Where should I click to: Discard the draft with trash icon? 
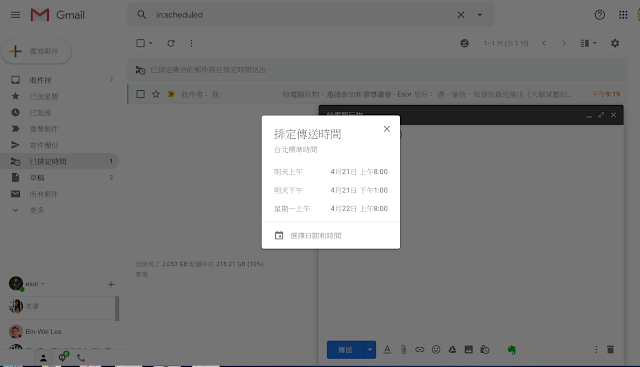(x=611, y=349)
